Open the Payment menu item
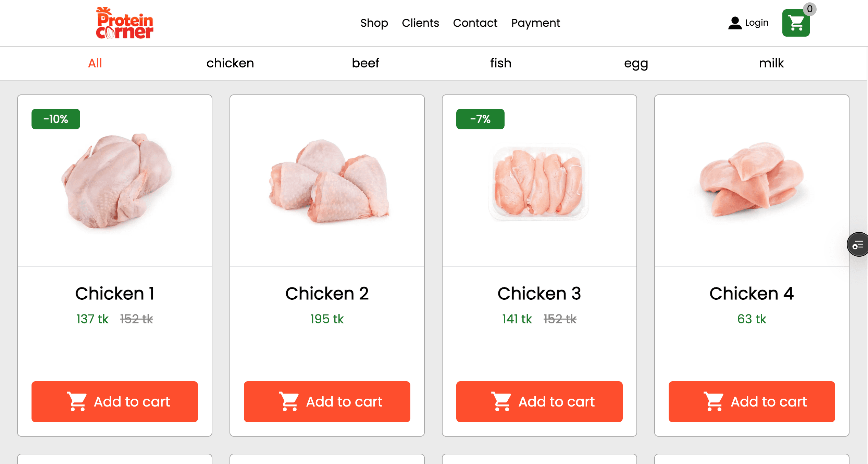The width and height of the screenshot is (868, 464). (x=535, y=23)
